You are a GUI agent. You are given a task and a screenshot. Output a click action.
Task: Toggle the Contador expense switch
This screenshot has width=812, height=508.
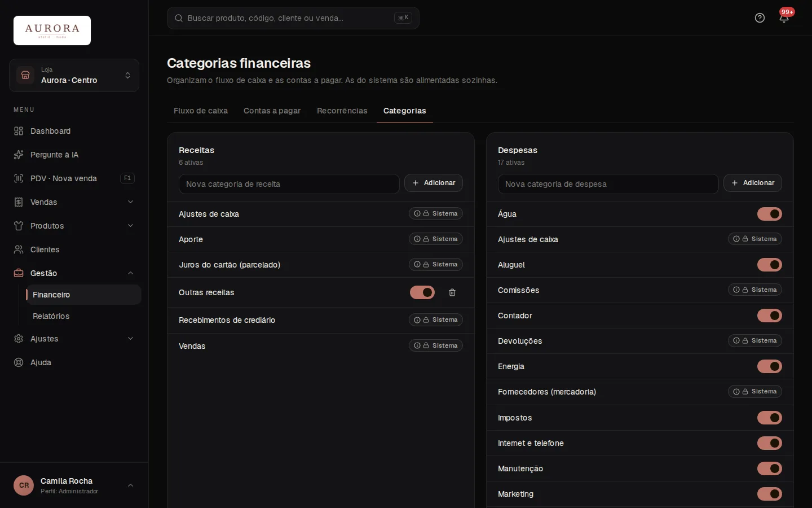[770, 316]
